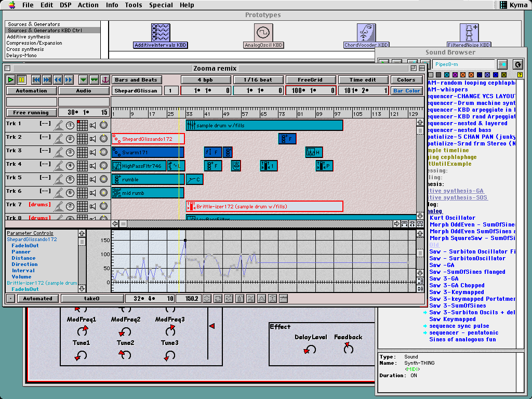Start playback with the green play button

[x=11, y=79]
